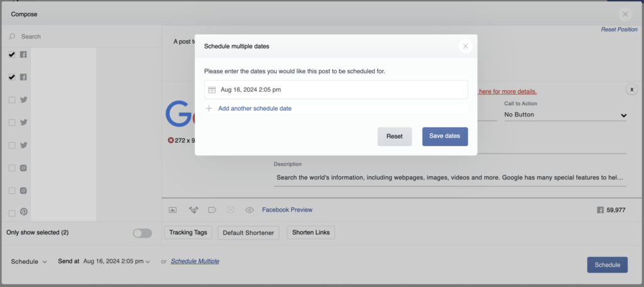The height and width of the screenshot is (287, 644).
Task: Click the Search accounts input field
Action: [x=82, y=37]
